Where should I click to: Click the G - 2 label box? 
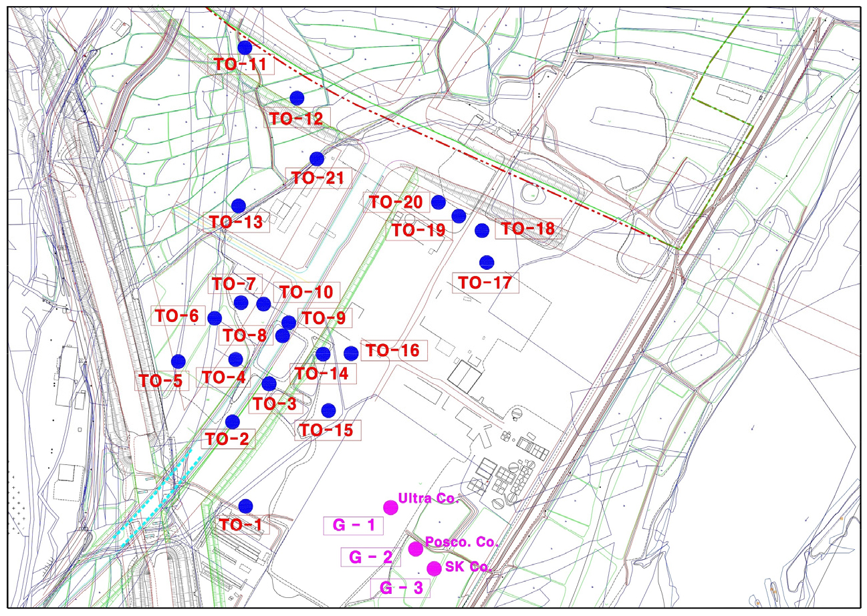371,557
